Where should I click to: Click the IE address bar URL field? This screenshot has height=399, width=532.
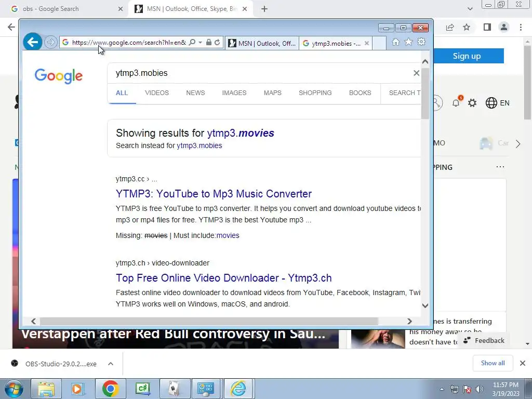tap(129, 43)
